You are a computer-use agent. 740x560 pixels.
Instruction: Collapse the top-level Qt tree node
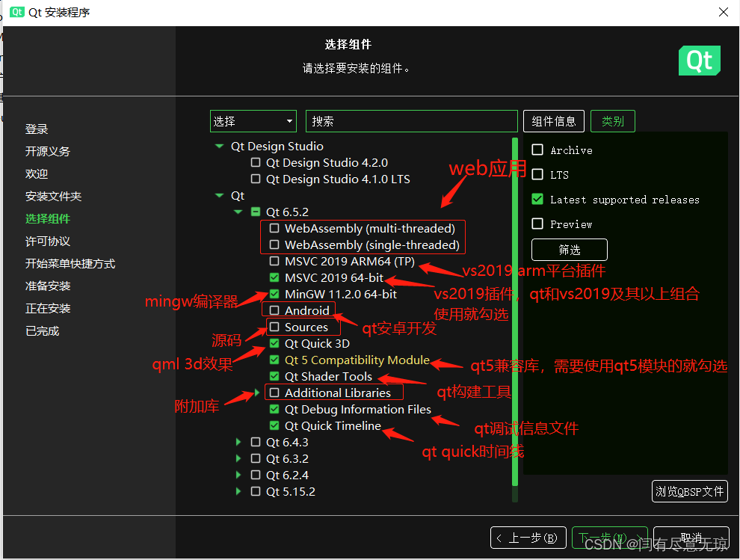219,195
